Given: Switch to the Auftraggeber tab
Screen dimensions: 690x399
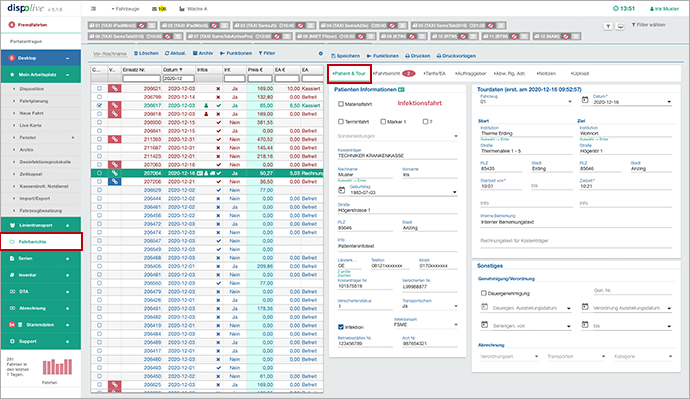Looking at the screenshot, I should tap(470, 73).
